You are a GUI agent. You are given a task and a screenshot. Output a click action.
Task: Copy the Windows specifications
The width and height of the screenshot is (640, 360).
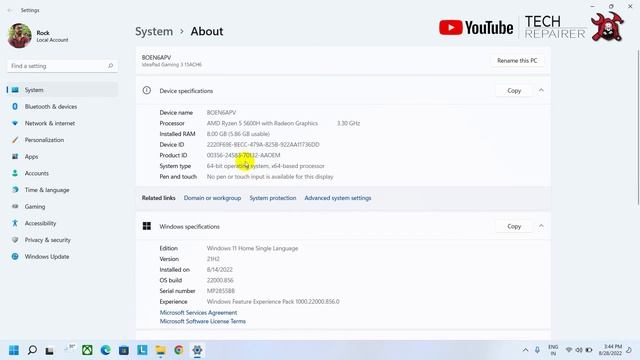pyautogui.click(x=514, y=226)
